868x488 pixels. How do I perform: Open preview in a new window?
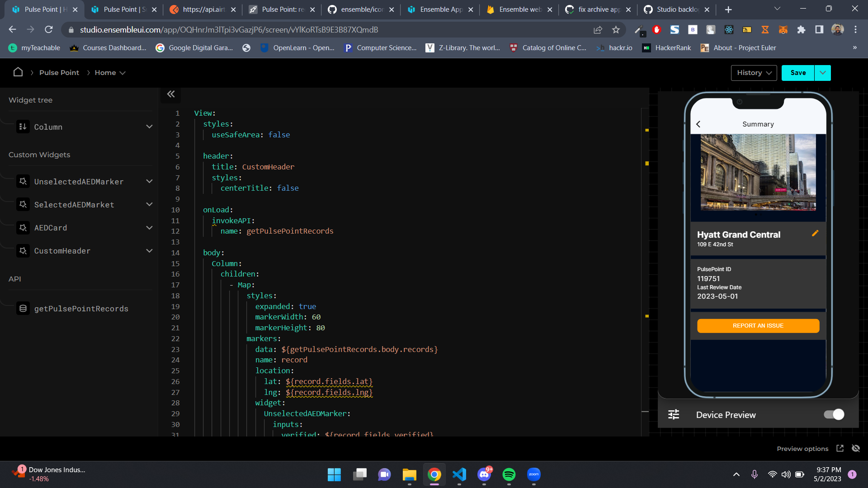(x=840, y=448)
